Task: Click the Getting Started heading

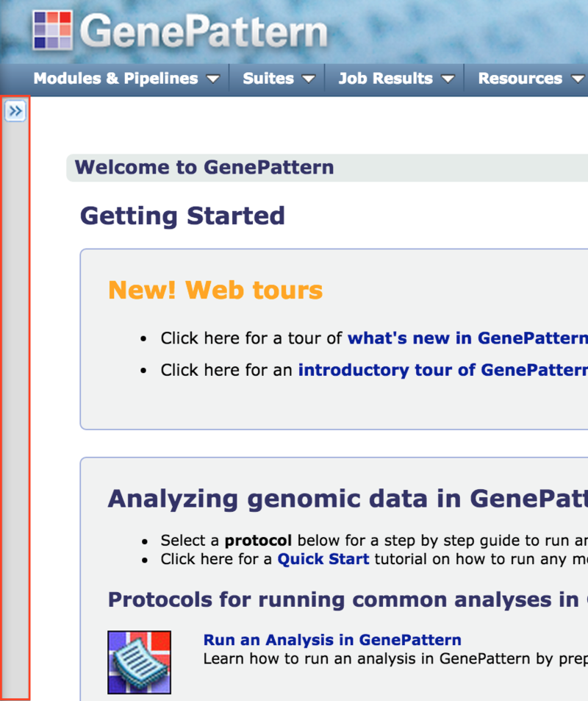Action: tap(182, 216)
